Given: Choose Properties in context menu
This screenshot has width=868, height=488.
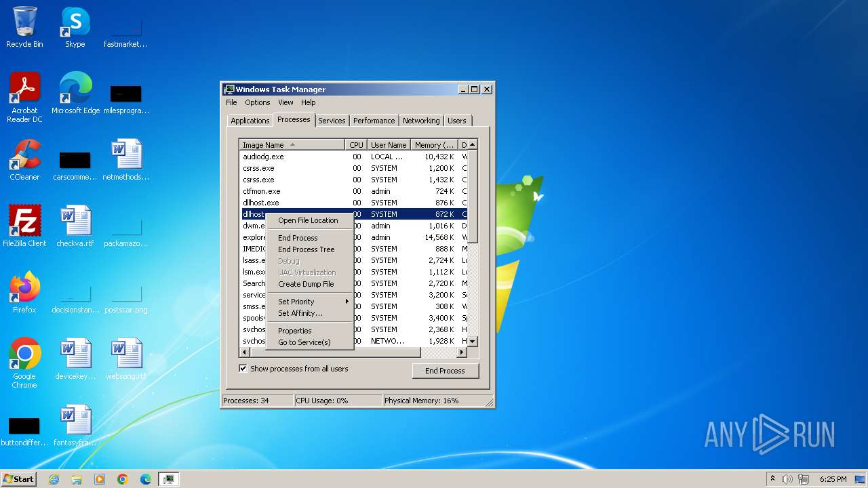Looking at the screenshot, I should (x=310, y=331).
